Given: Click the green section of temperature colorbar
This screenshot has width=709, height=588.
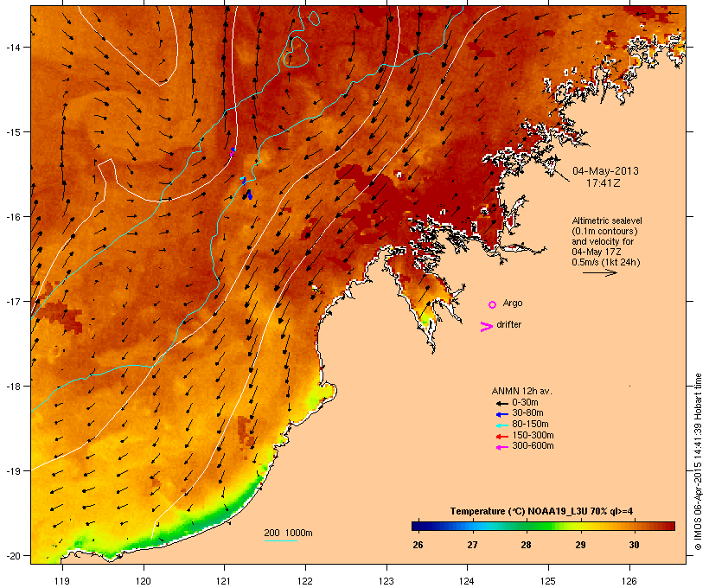Looking at the screenshot, I should [x=538, y=526].
